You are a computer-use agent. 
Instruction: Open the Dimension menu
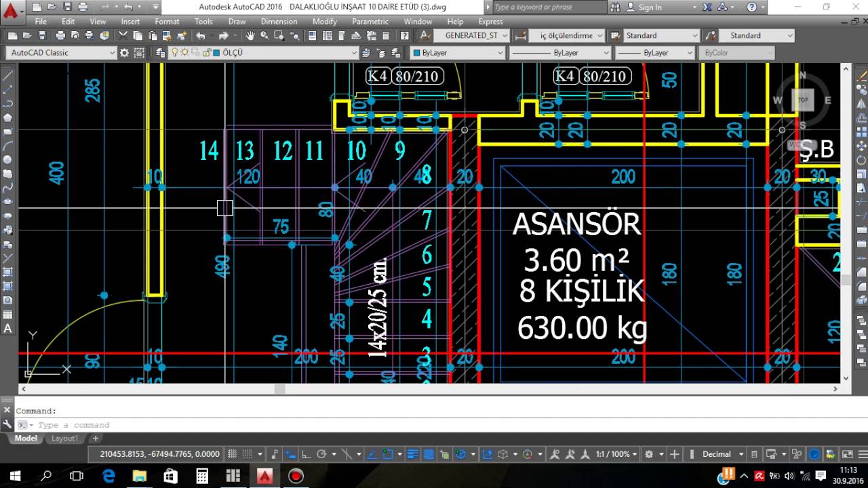coord(279,21)
